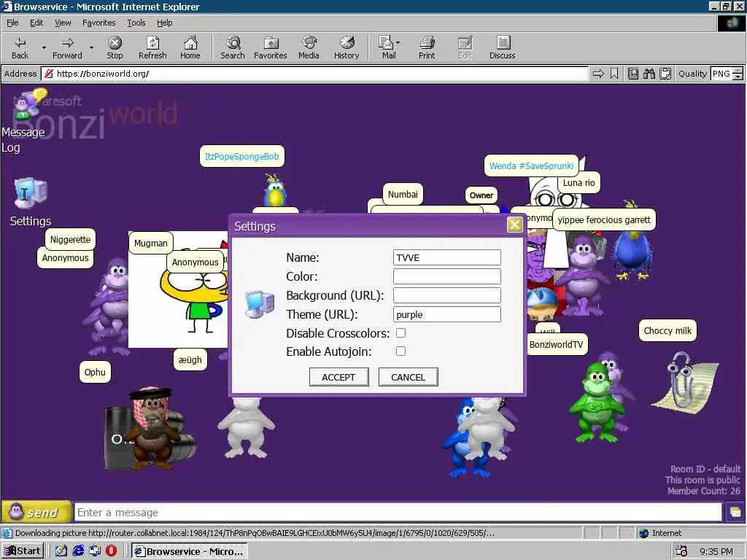Screen dimensions: 747x560
Task: Click the Theme (URL) field showing purple
Action: point(447,314)
